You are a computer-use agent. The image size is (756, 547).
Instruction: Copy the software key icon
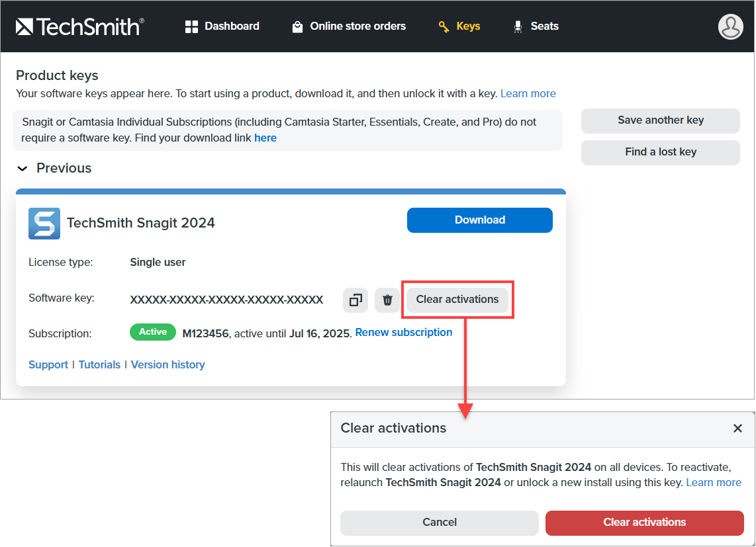point(355,300)
